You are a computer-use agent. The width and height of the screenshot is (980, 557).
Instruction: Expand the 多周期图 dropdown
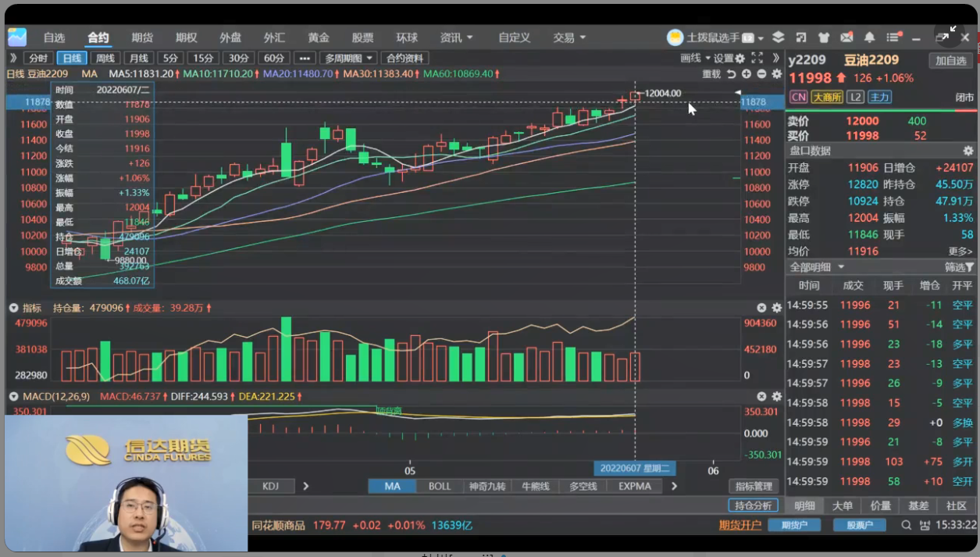348,58
